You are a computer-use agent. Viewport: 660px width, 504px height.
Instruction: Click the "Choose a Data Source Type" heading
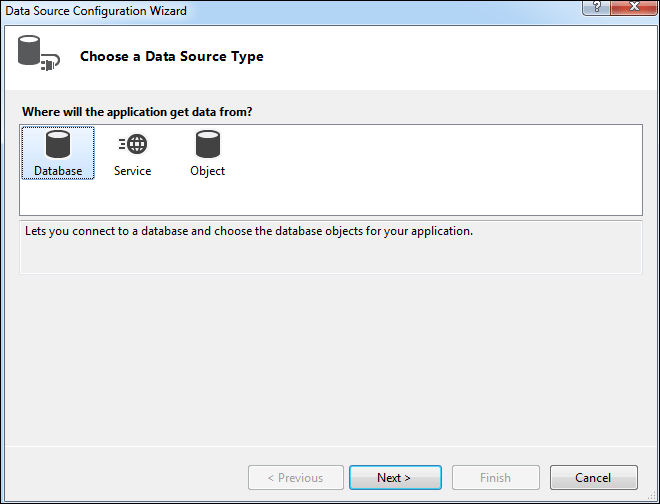click(172, 57)
